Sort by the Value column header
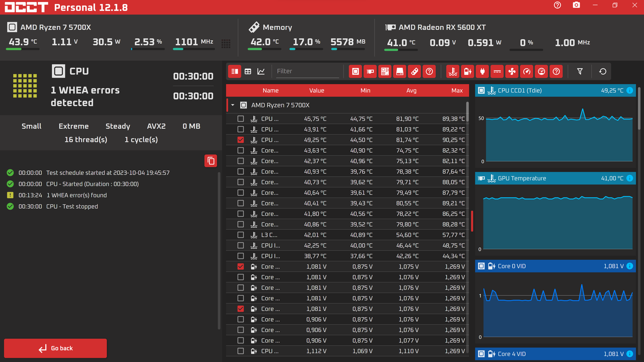Screen dimensions: 644x362 (317, 90)
